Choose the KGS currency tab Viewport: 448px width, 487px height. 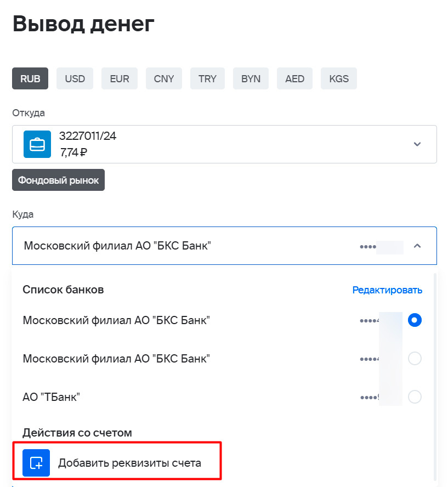339,78
